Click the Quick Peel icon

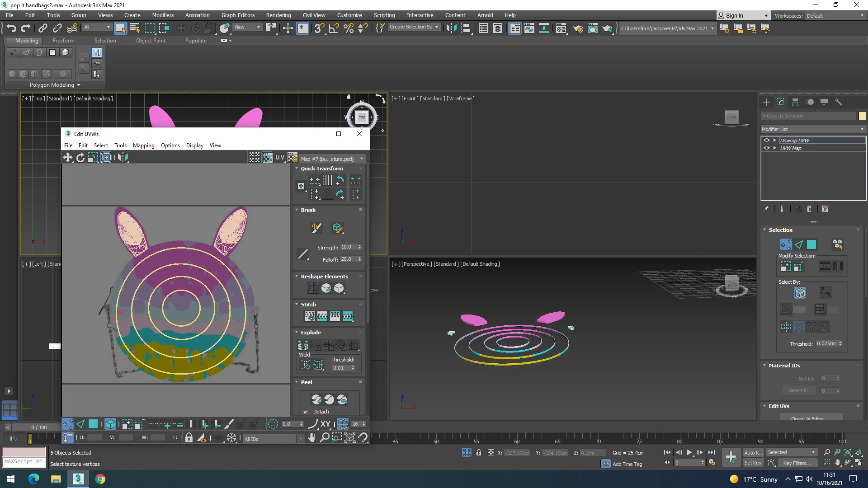[316, 399]
